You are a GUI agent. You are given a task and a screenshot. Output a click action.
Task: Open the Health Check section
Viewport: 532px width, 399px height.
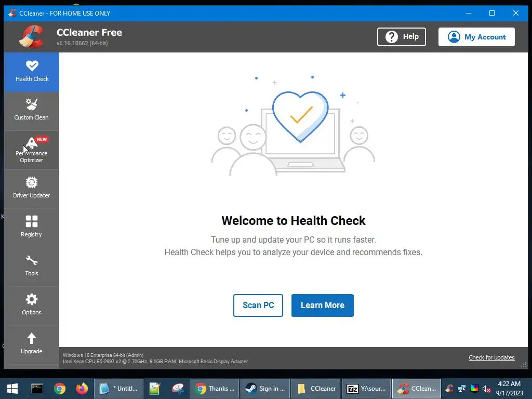[x=32, y=72]
